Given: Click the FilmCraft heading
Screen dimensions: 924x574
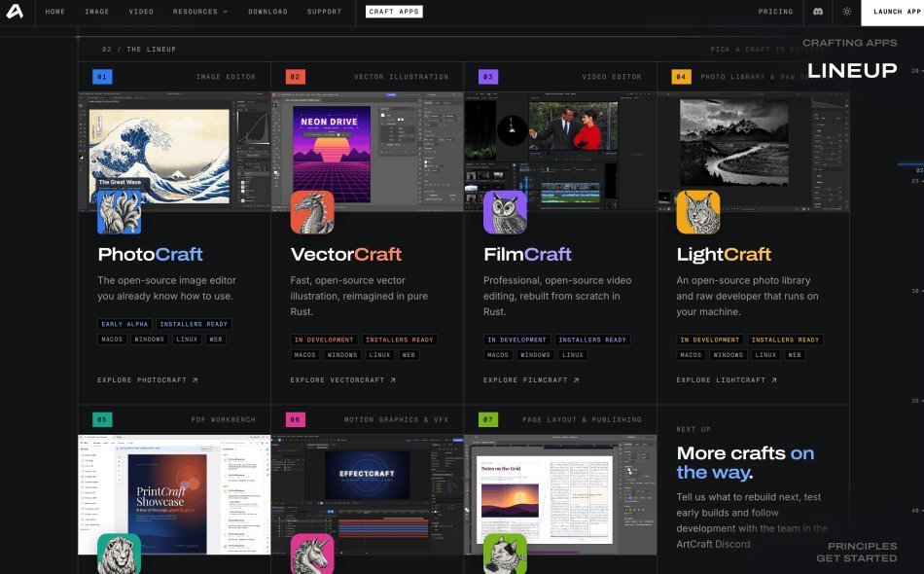Looking at the screenshot, I should [527, 254].
